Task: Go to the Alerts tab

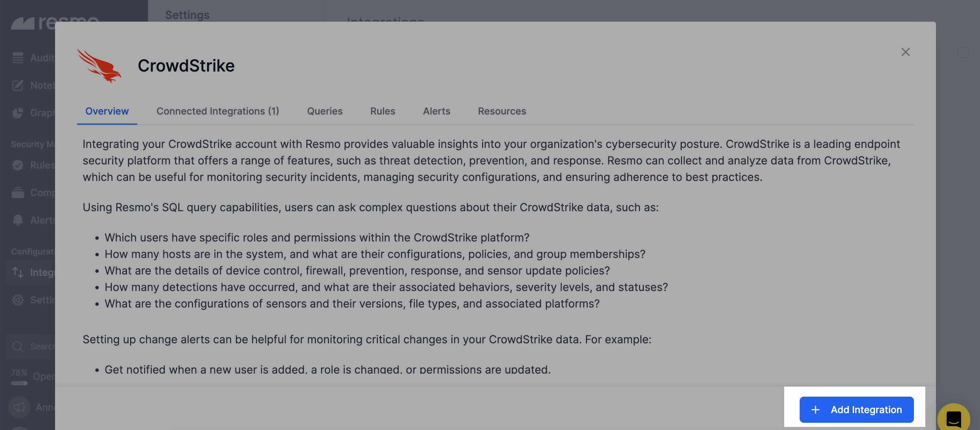Action: pyautogui.click(x=436, y=111)
